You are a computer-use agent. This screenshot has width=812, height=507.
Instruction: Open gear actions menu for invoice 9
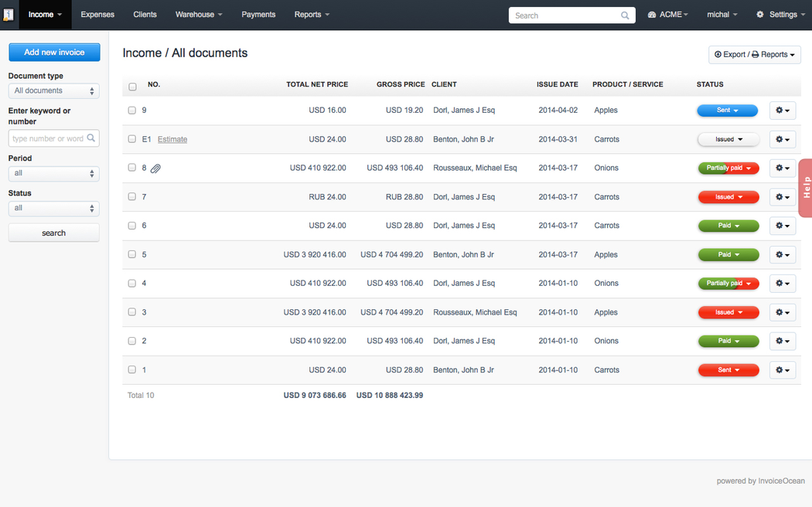click(782, 111)
